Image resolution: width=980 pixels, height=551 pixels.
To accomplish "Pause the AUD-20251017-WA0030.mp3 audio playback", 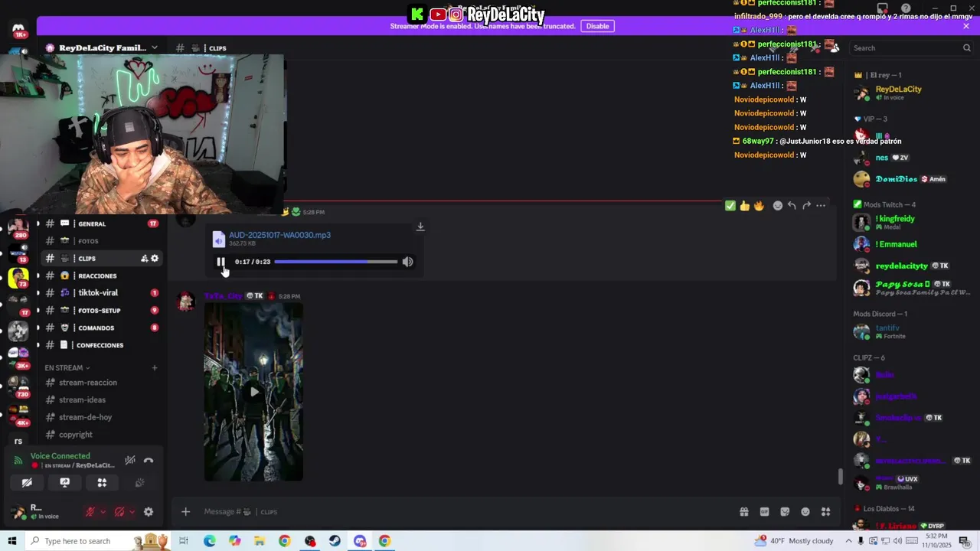I will [x=220, y=262].
